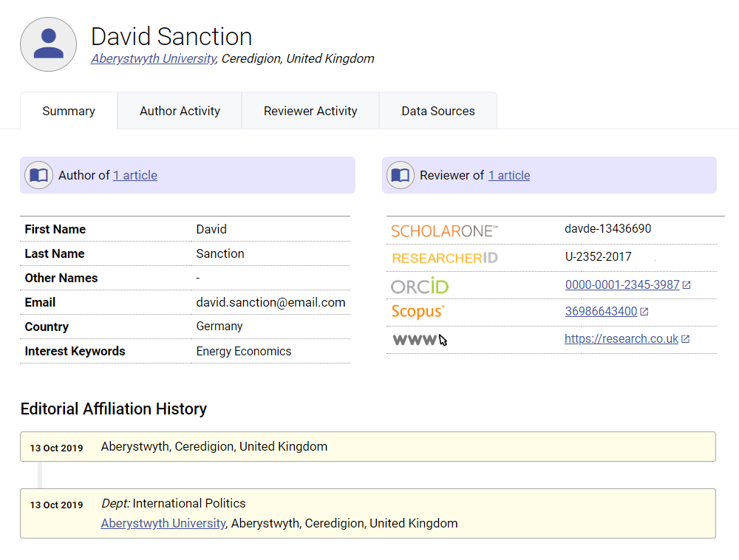Screen dimensions: 739x560
Task: Click external link icon next to ORCID number
Action: 687,285
